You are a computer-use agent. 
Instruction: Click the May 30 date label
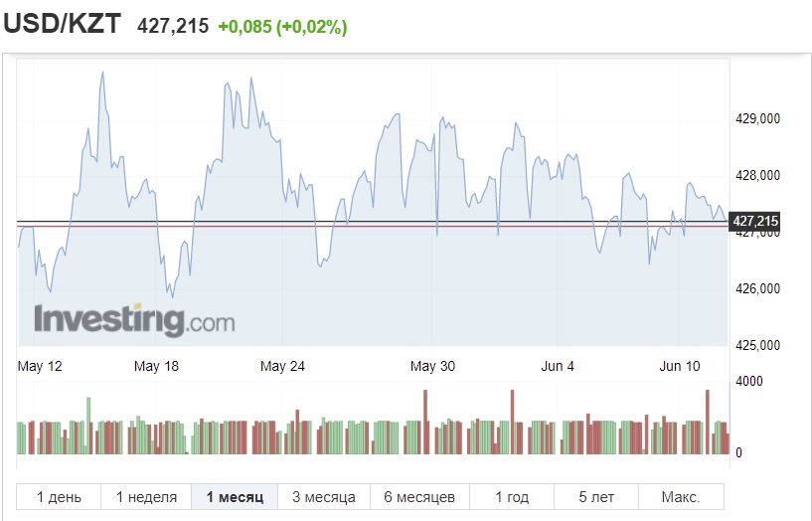pos(432,366)
